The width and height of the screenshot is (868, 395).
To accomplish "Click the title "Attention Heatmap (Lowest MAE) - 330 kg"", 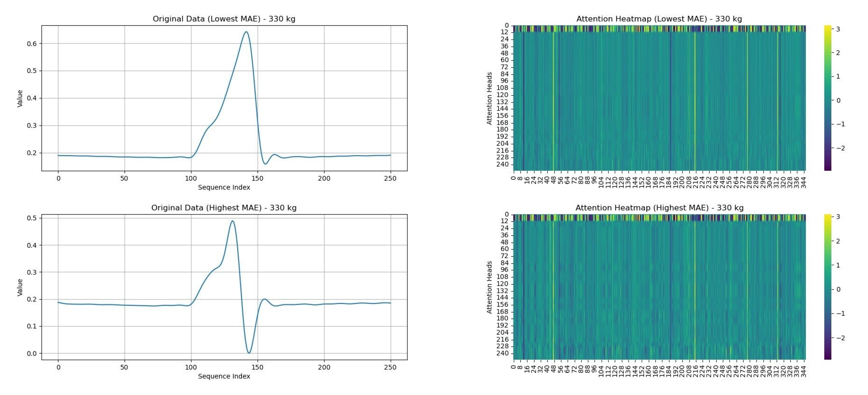I will [x=659, y=19].
